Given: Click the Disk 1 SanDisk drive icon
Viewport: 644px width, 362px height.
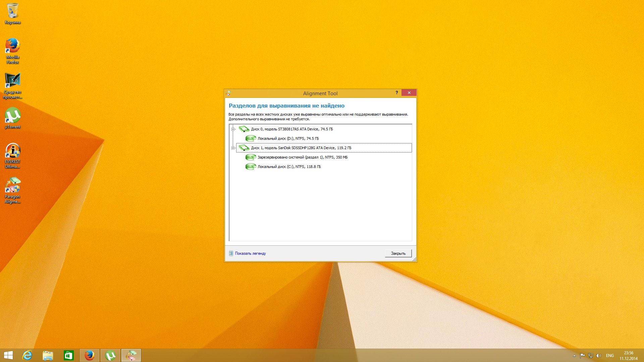Looking at the screenshot, I should pyautogui.click(x=244, y=147).
